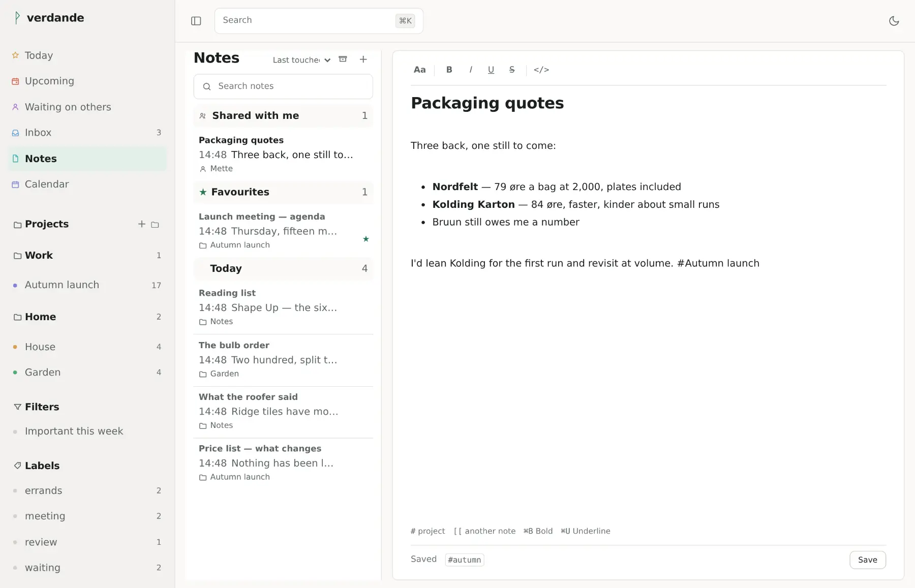
Task: Switch to dark mode moon icon
Action: point(894,21)
